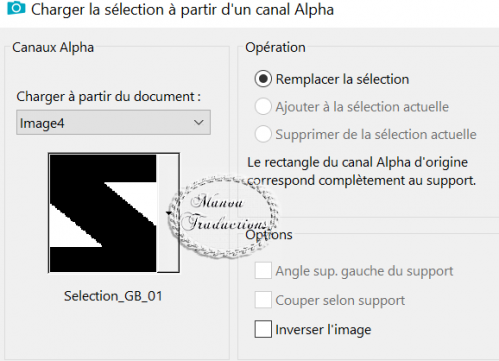Enable 'Angle sup. gauche du support' checkbox
This screenshot has width=499, height=361.
(x=263, y=271)
